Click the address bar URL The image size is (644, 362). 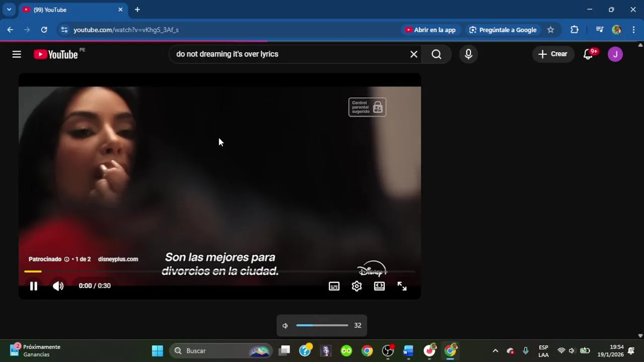pyautogui.click(x=126, y=30)
